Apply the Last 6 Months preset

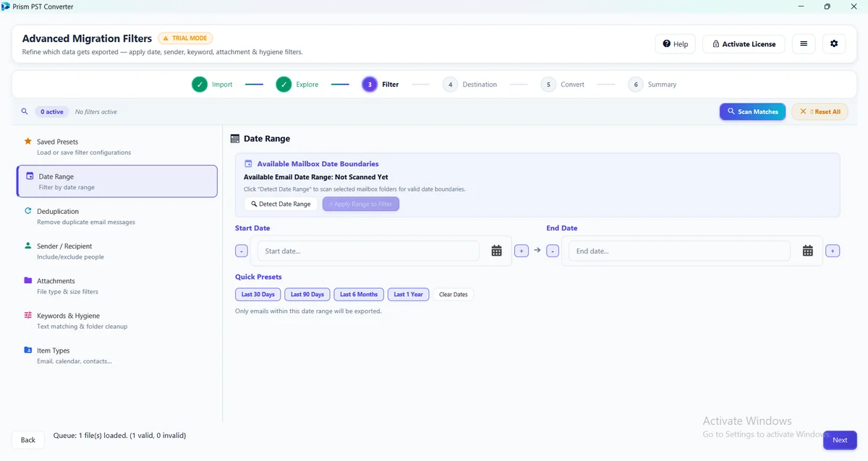pos(359,295)
